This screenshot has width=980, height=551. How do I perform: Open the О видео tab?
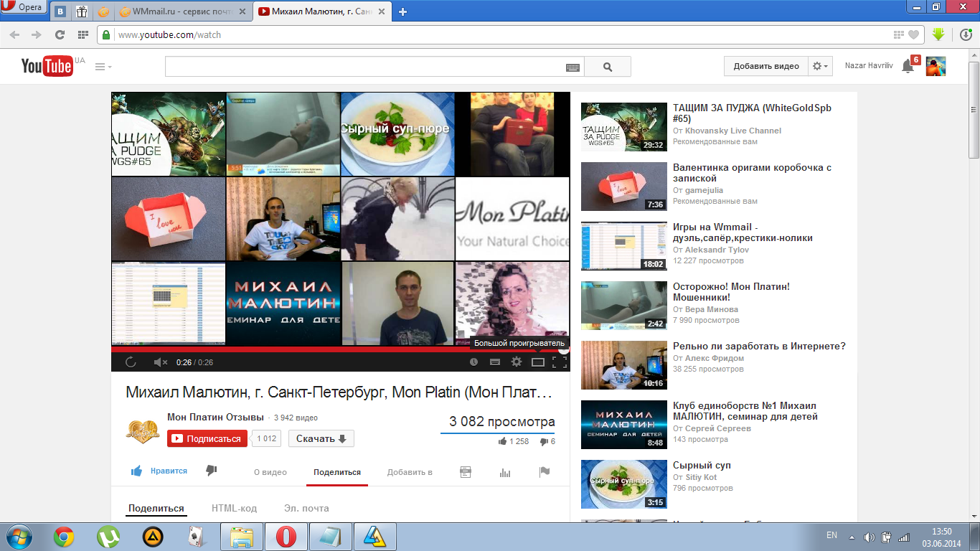point(270,472)
